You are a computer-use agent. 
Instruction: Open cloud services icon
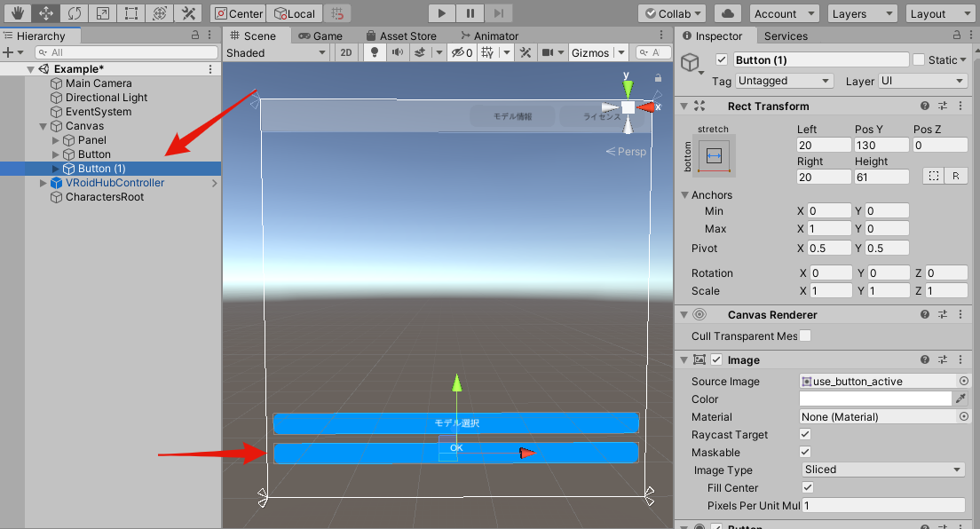tap(728, 13)
